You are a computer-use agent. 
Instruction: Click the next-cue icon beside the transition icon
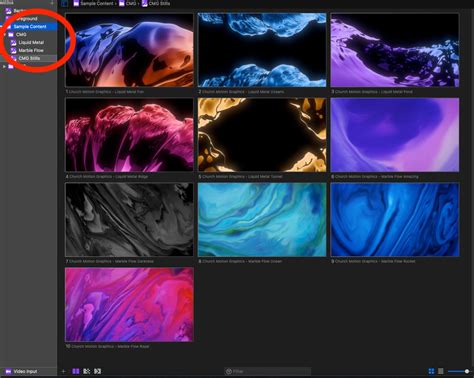(x=97, y=371)
